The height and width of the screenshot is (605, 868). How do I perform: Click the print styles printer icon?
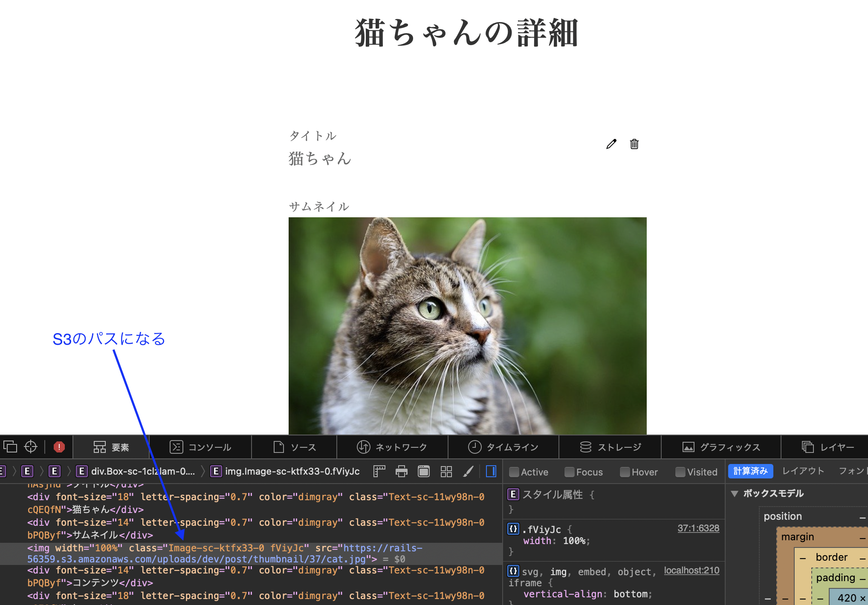pyautogui.click(x=401, y=471)
